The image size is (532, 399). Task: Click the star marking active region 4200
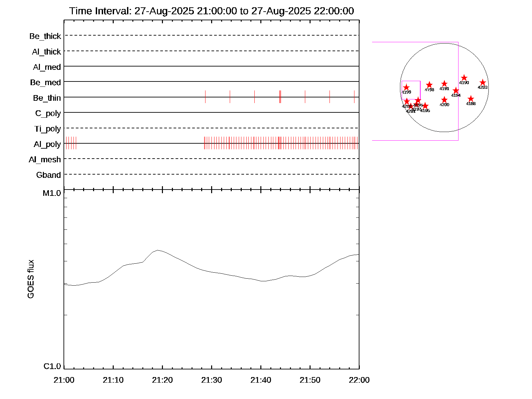pos(445,100)
